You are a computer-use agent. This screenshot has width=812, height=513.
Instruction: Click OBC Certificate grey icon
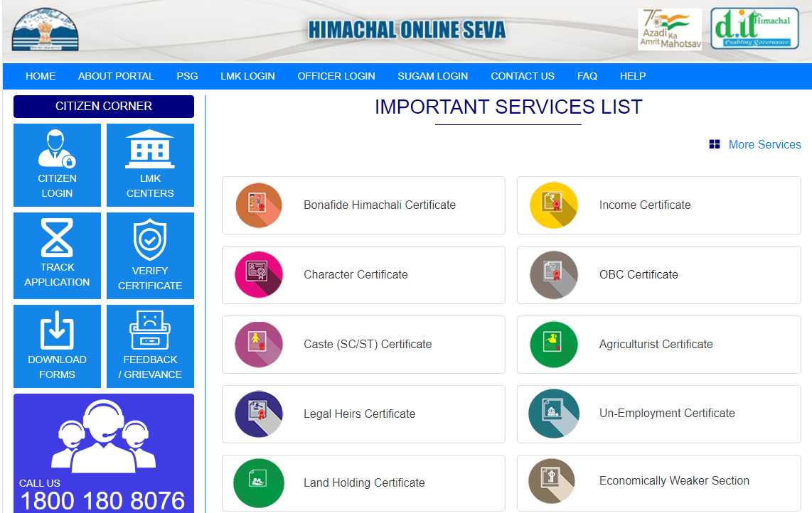pyautogui.click(x=554, y=275)
